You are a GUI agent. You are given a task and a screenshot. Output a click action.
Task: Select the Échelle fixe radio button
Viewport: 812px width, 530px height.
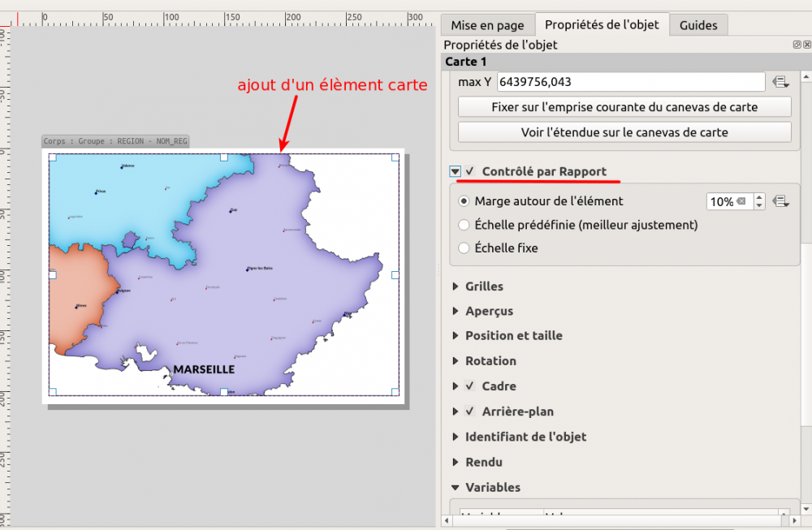pos(463,248)
